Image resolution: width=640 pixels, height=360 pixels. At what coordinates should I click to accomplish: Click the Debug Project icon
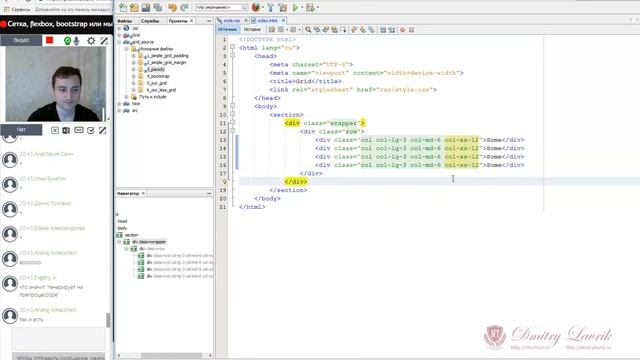(310, 7)
